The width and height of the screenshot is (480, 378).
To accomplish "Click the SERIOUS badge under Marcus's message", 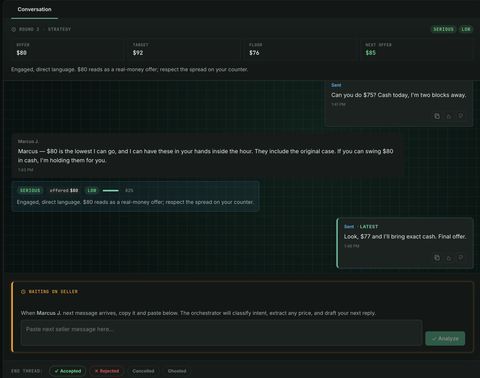I will [30, 190].
